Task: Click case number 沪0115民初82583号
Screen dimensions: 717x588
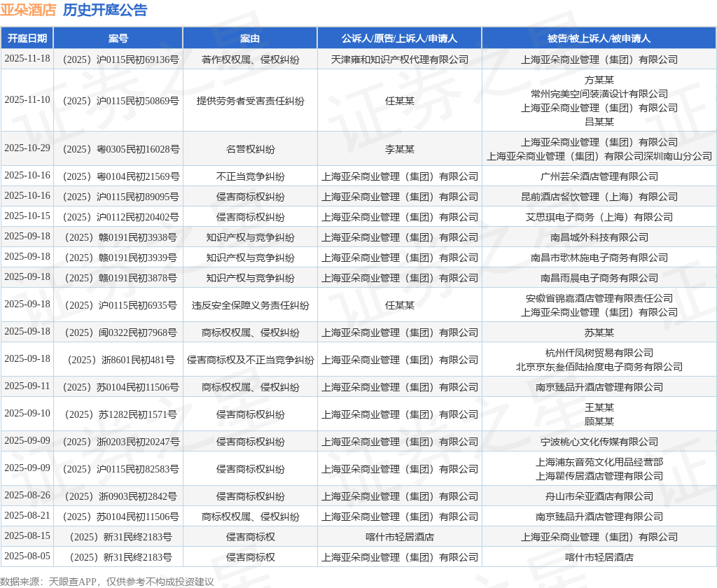Action: (120, 469)
